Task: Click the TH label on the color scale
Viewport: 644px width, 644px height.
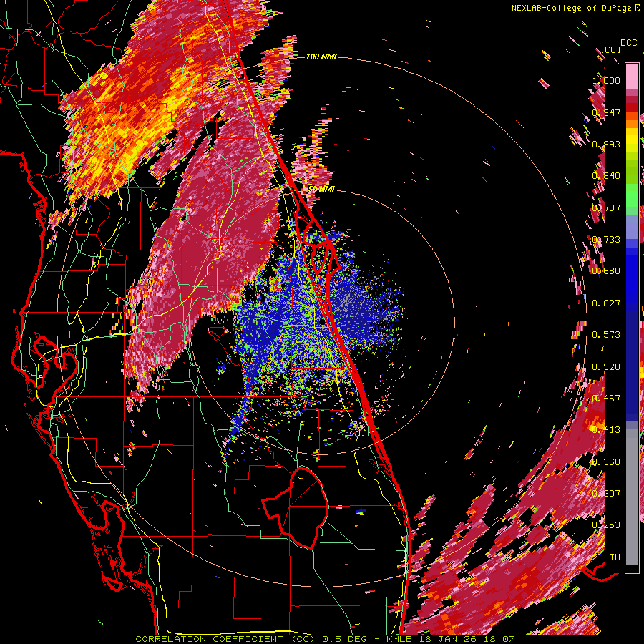Action: [x=615, y=557]
